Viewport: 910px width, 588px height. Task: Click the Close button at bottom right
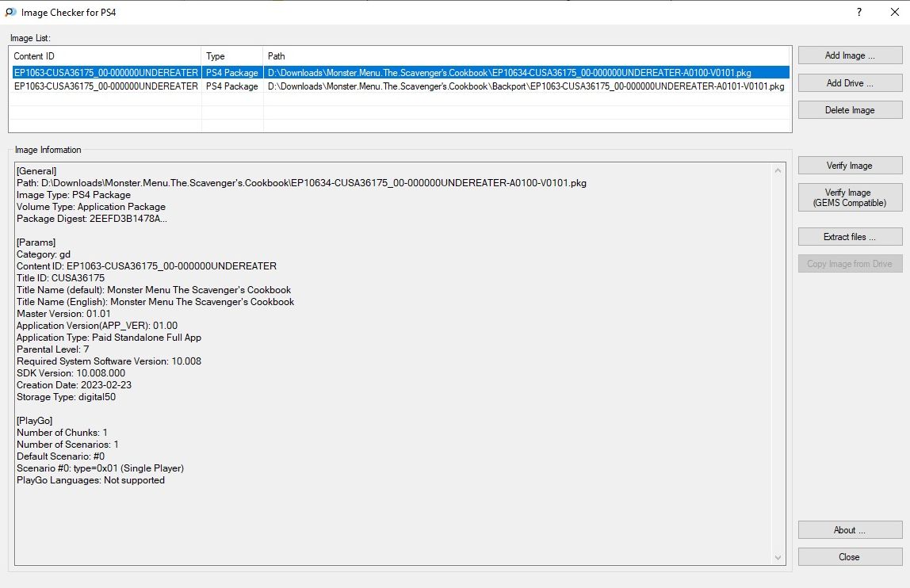point(850,556)
